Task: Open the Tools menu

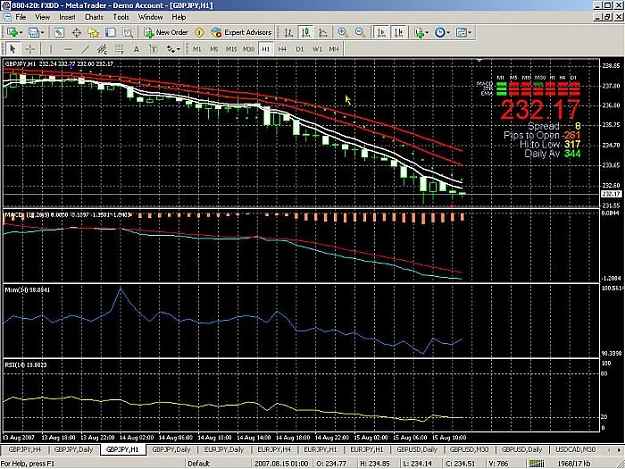Action: tap(121, 17)
